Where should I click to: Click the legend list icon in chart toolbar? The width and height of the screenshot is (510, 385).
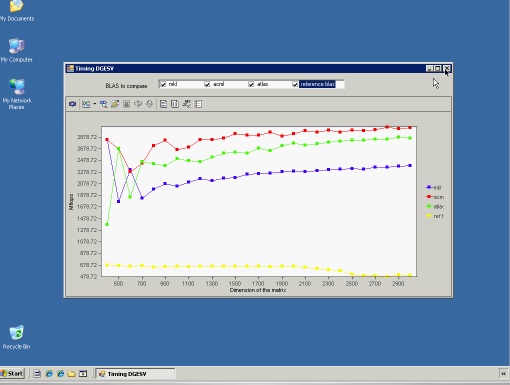(x=198, y=104)
